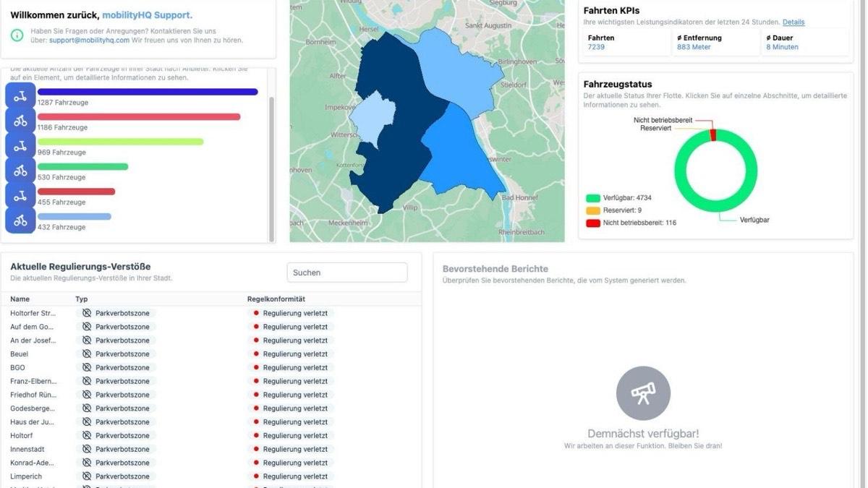Click the no-parking icon in the Holtorf row
Image resolution: width=868 pixels, height=488 pixels.
click(x=87, y=435)
